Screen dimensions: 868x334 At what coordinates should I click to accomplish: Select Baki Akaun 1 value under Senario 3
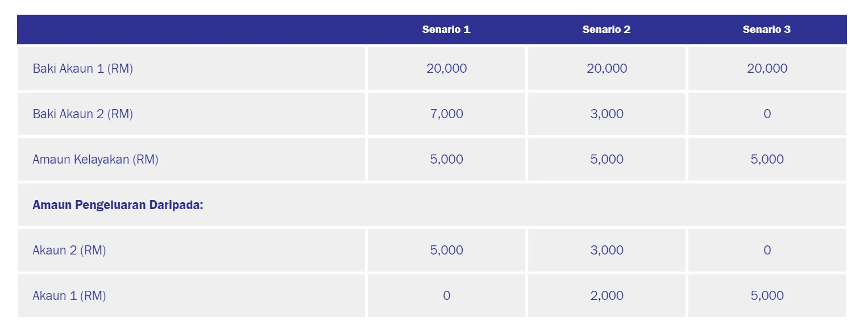point(767,69)
